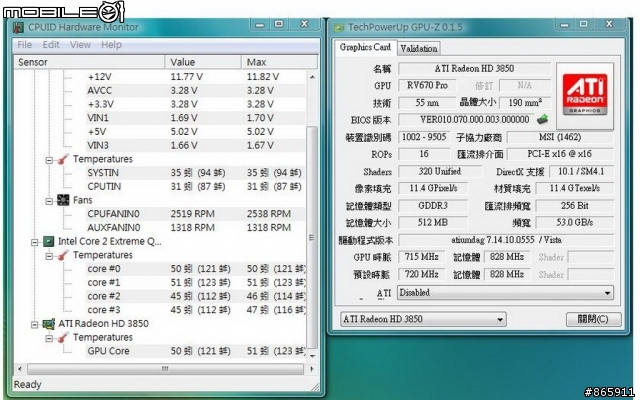Click the thermometer icon beside Temperatures above SYSTIN
The width and height of the screenshot is (640, 400).
(63, 159)
